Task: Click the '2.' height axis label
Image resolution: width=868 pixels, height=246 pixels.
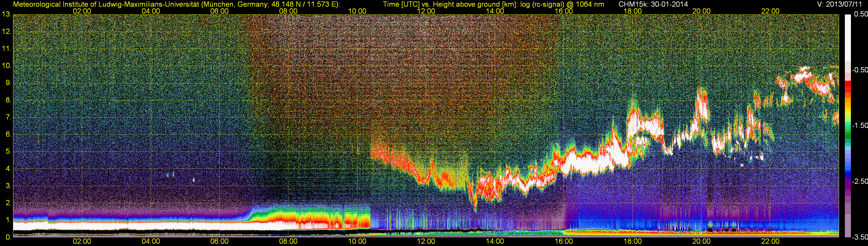Action: pyautogui.click(x=8, y=203)
